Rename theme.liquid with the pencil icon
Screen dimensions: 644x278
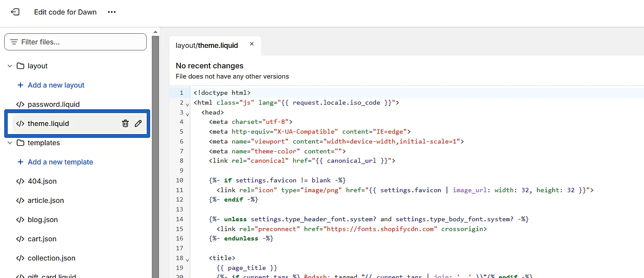(138, 123)
